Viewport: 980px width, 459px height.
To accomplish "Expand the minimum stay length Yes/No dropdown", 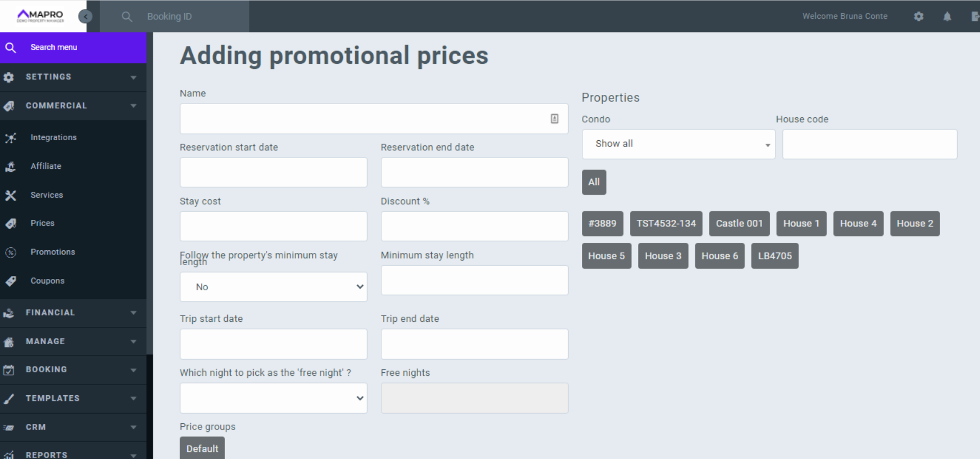I will (x=273, y=287).
